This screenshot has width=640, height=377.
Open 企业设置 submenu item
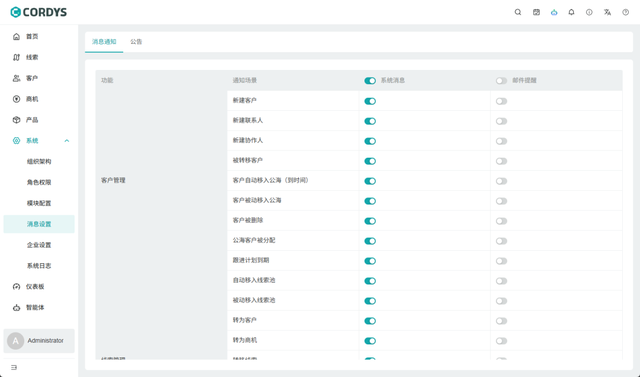[x=39, y=245]
